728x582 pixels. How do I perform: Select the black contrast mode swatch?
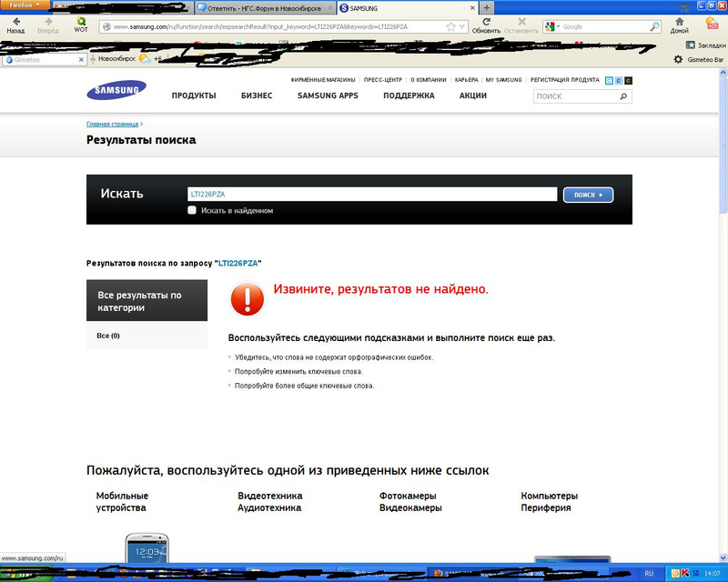[x=628, y=81]
